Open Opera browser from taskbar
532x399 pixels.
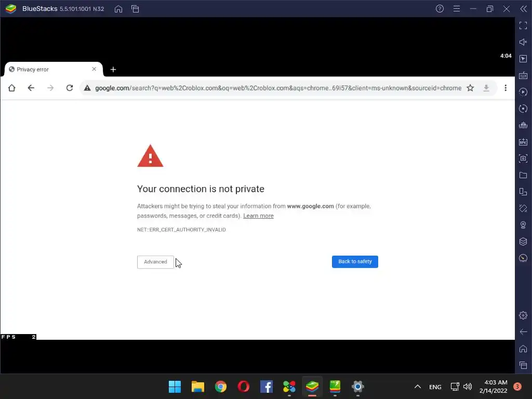click(x=243, y=387)
